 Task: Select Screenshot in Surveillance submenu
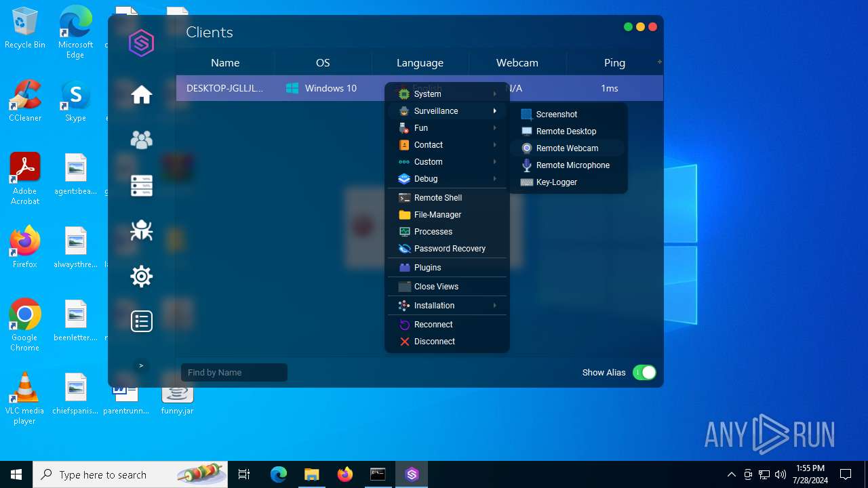[x=568, y=114]
